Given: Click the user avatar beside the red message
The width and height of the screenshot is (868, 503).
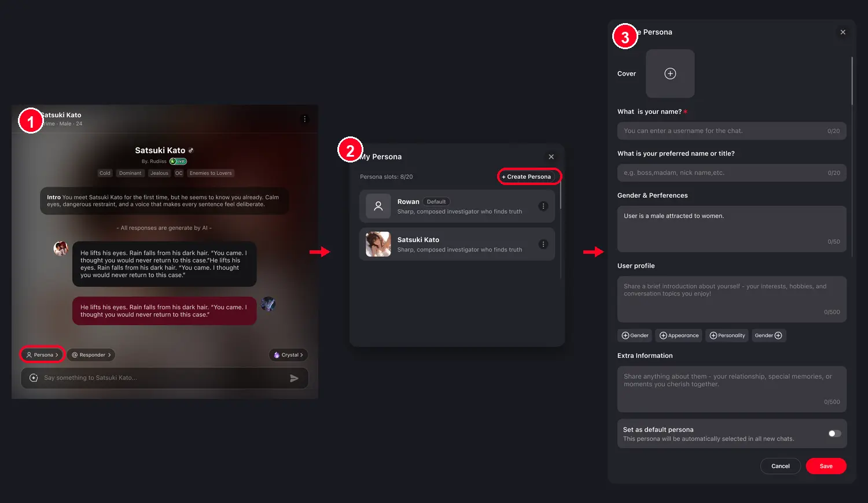Looking at the screenshot, I should pyautogui.click(x=268, y=304).
